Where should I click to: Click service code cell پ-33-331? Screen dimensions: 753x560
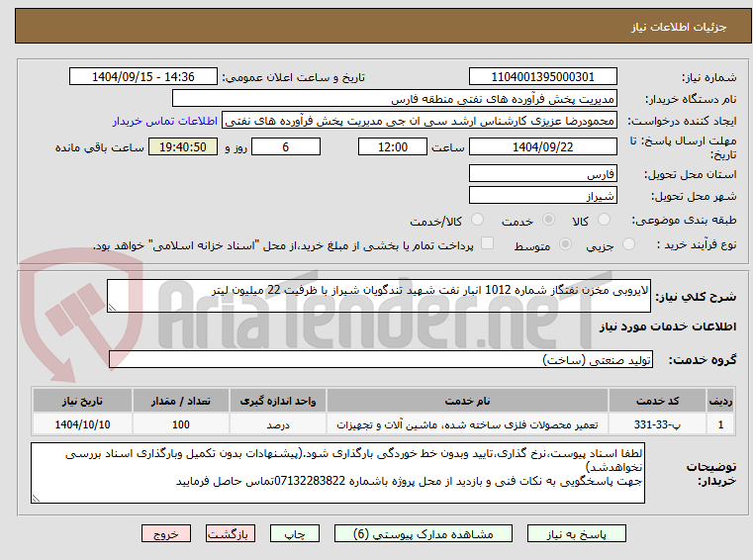(x=657, y=424)
